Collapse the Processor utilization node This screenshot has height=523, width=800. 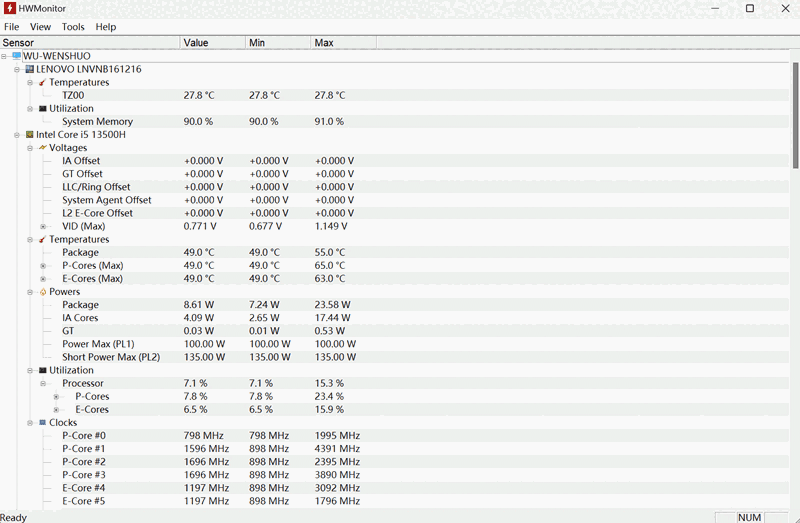(43, 383)
